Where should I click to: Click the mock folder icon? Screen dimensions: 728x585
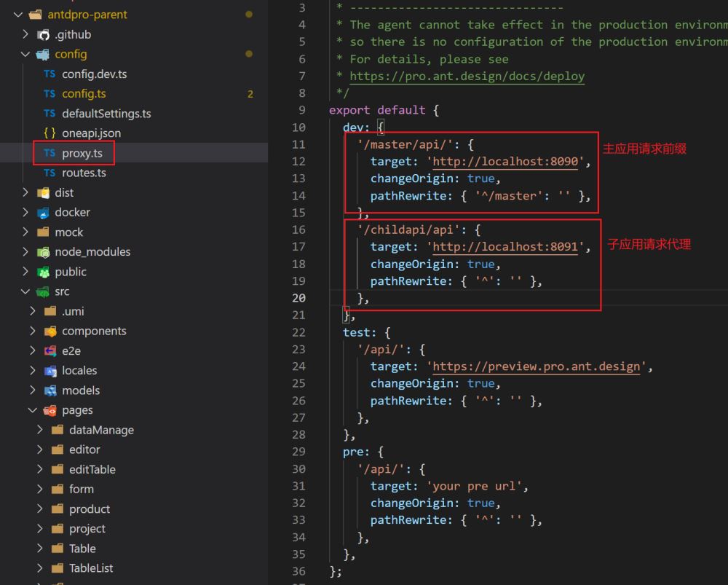coord(43,232)
